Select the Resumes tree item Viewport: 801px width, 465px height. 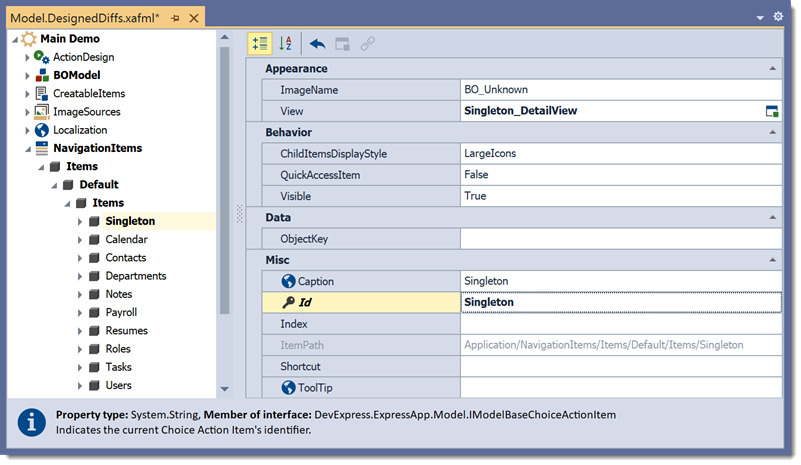click(126, 331)
